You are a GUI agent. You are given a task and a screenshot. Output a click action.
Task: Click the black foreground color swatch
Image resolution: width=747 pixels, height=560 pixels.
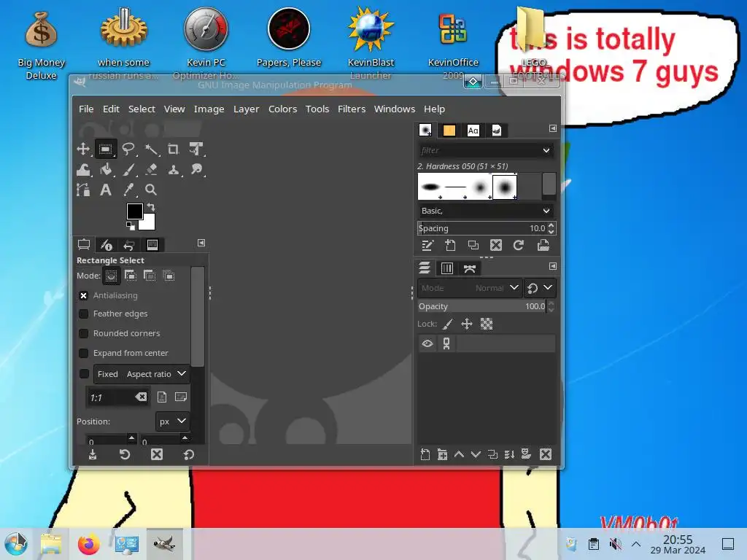tap(134, 211)
